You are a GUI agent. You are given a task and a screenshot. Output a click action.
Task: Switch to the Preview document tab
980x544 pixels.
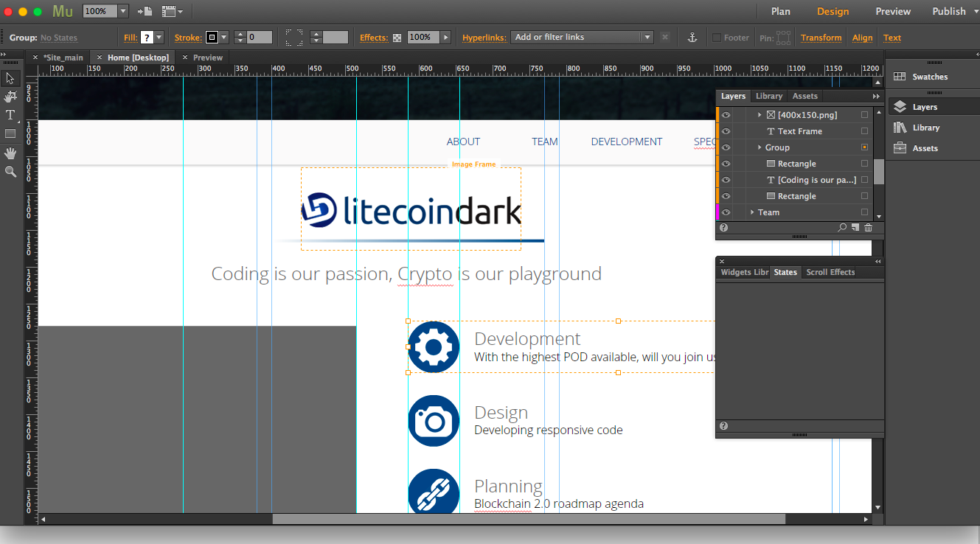click(208, 57)
